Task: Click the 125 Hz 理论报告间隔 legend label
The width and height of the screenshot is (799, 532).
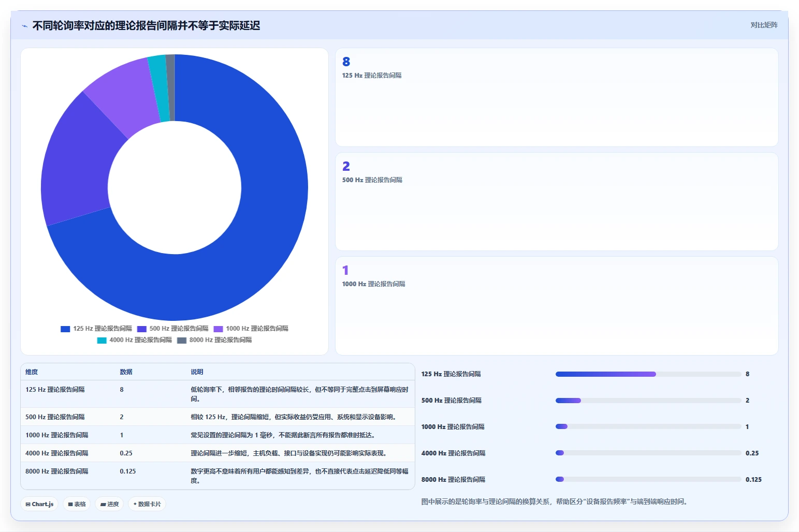Action: (x=103, y=329)
